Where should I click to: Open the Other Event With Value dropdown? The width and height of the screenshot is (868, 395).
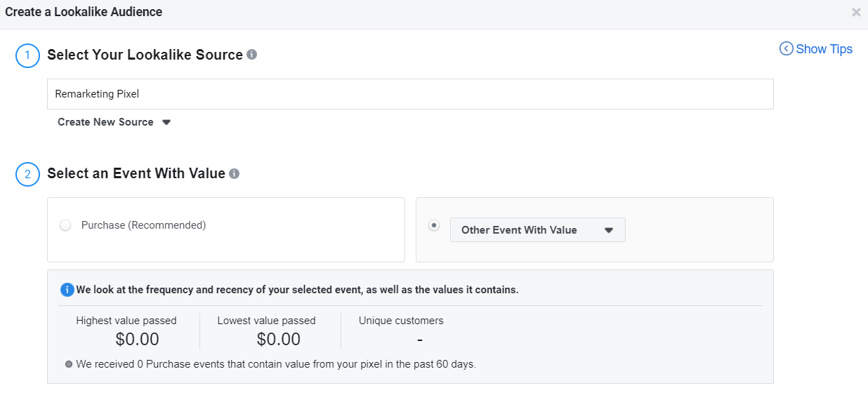(x=537, y=230)
